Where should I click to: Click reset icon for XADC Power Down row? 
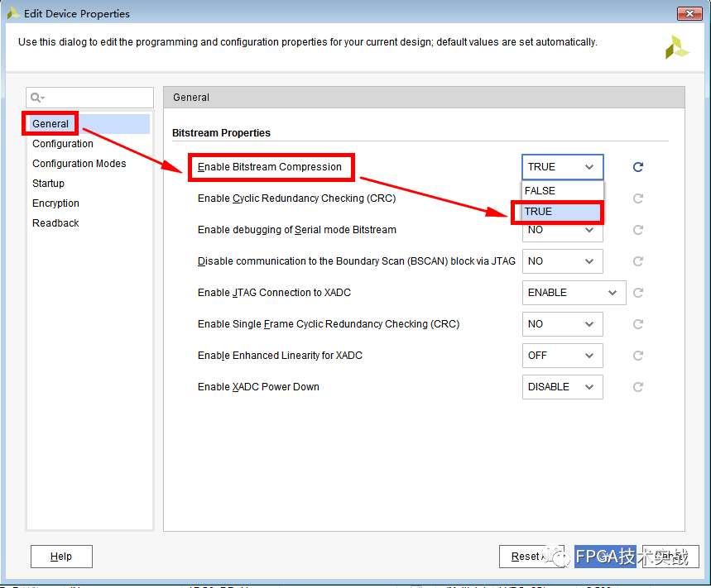(637, 387)
